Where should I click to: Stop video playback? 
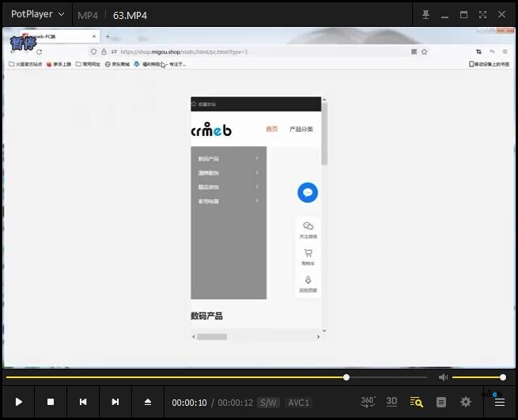coord(51,402)
